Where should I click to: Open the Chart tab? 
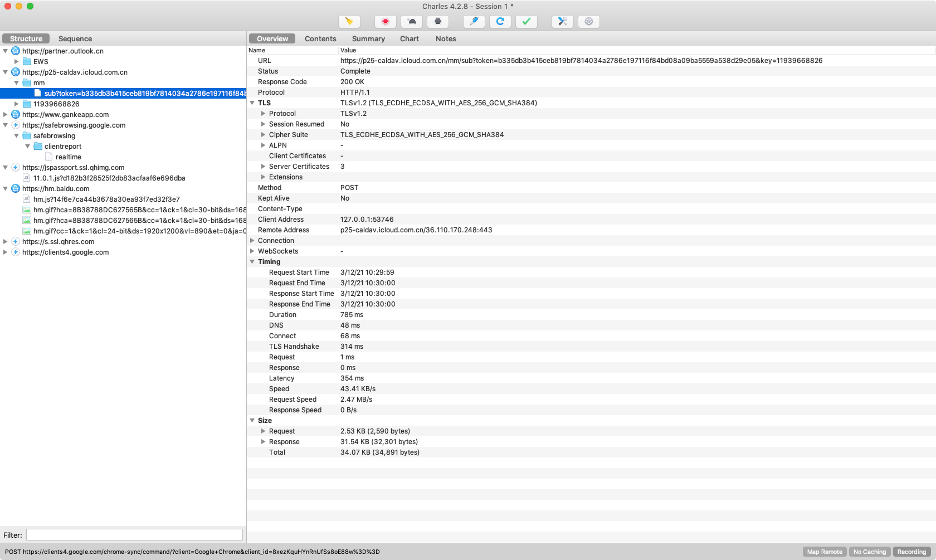click(409, 38)
